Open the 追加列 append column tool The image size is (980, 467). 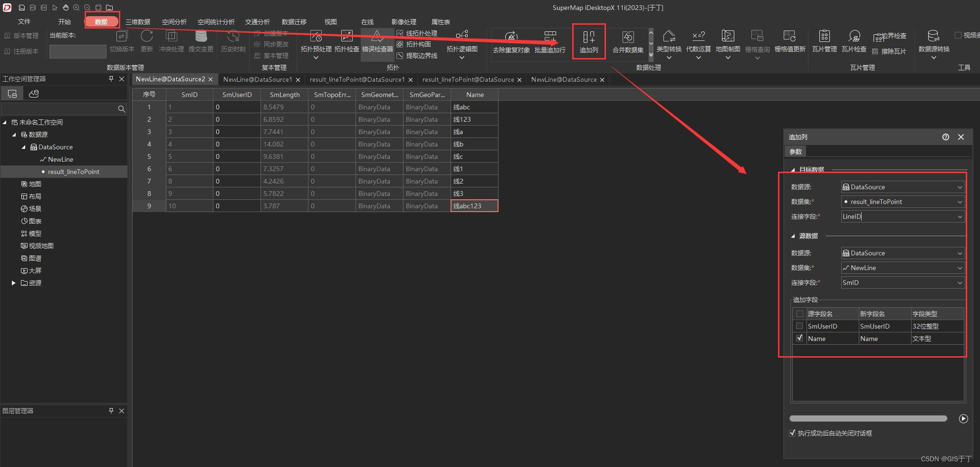pos(589,42)
